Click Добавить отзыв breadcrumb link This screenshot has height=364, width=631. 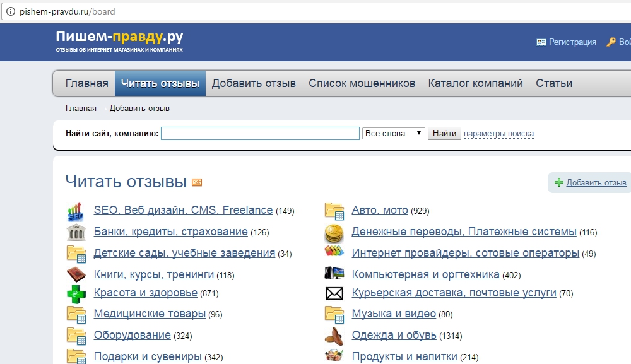pyautogui.click(x=139, y=109)
